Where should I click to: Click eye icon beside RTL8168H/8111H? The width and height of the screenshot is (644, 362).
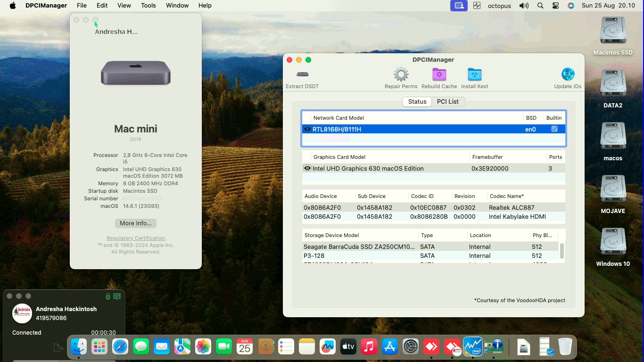(x=307, y=129)
